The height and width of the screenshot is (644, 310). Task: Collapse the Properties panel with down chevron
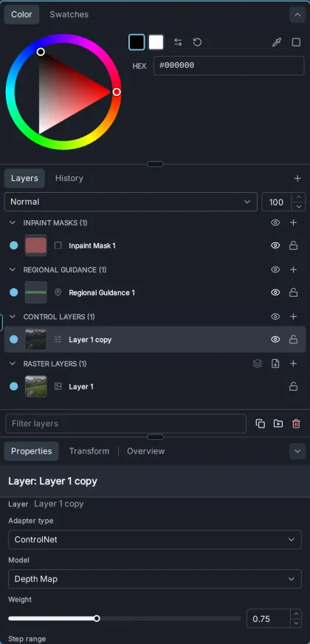[x=297, y=451]
